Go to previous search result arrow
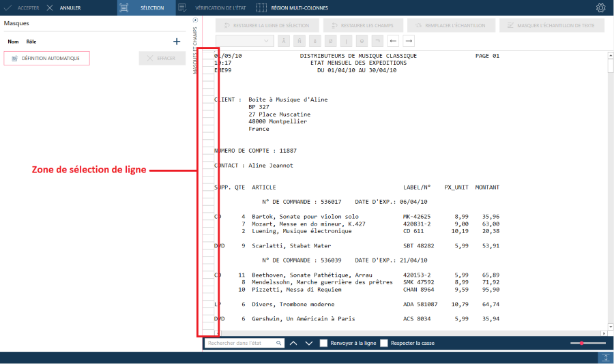Screen dimensions: 614x364 (x=293, y=344)
